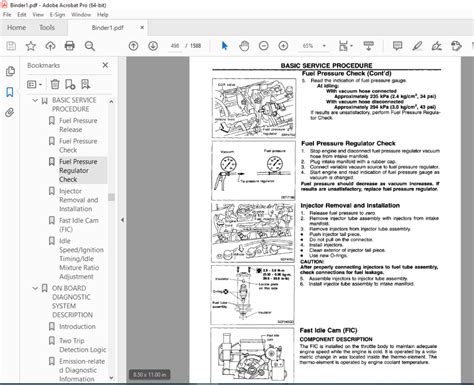Open the Window menu
The image size is (474, 385).
point(81,15)
